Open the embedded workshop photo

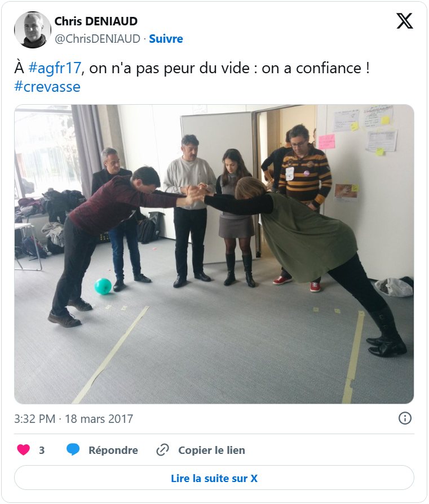point(214,254)
